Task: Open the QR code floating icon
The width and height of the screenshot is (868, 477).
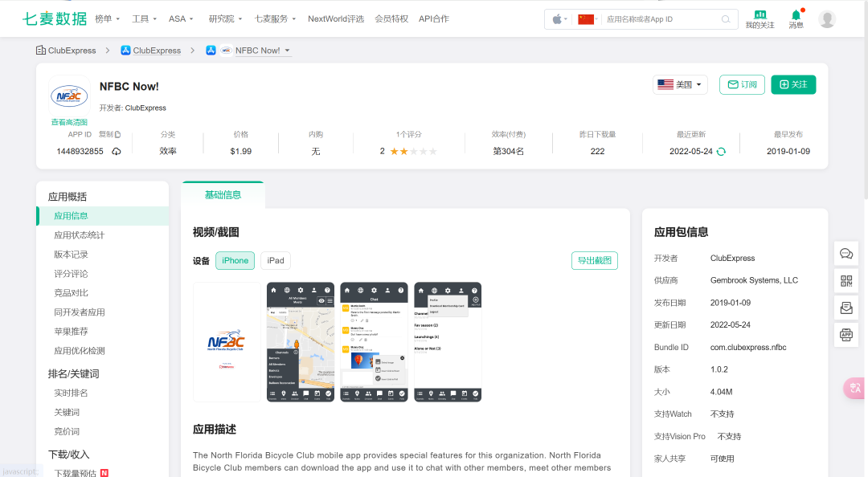Action: 845,280
